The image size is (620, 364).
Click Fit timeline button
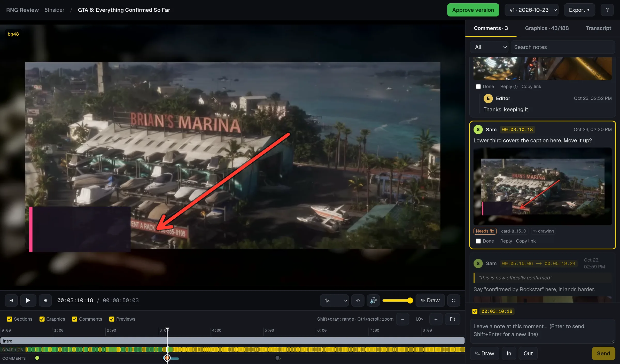pos(452,319)
